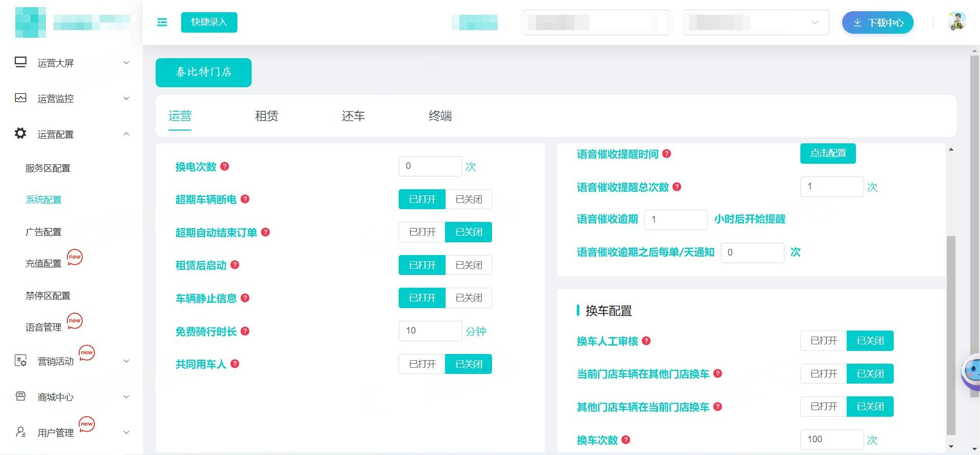Screen dimensions: 980x455
Task: Focus the 换车次数 input field
Action: coord(832,439)
